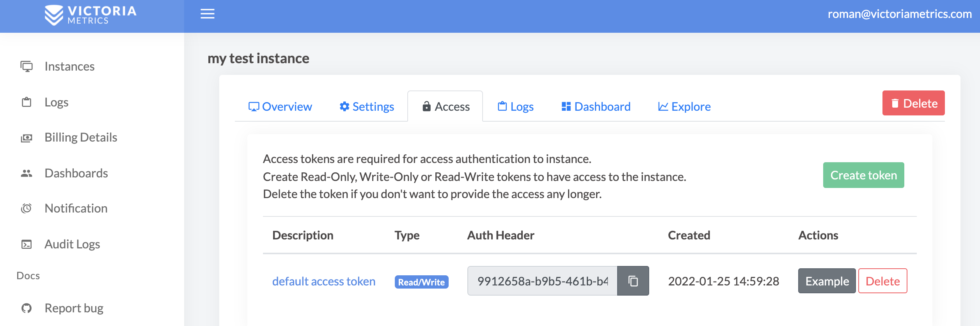Switch to the Overview tab

click(x=280, y=106)
